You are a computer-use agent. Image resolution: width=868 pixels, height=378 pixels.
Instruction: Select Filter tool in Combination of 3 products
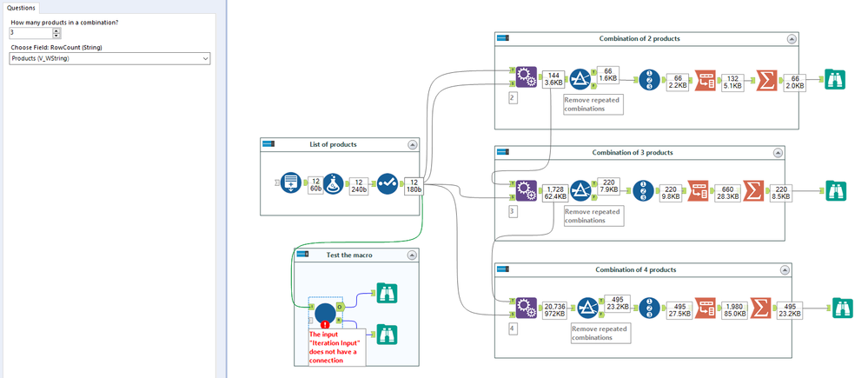580,189
